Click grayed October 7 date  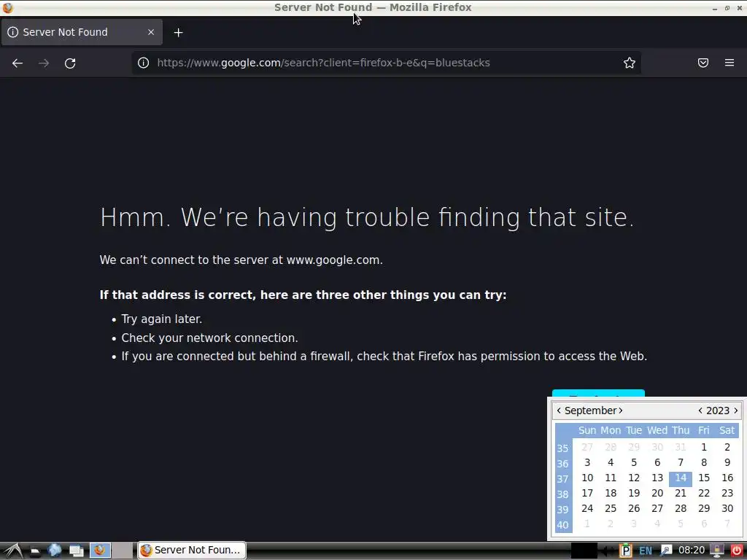[x=727, y=524]
